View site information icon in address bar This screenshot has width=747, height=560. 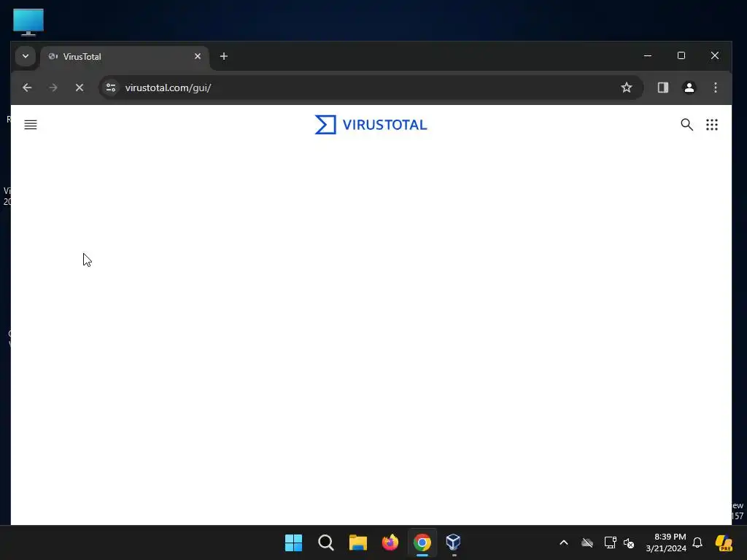(x=111, y=87)
